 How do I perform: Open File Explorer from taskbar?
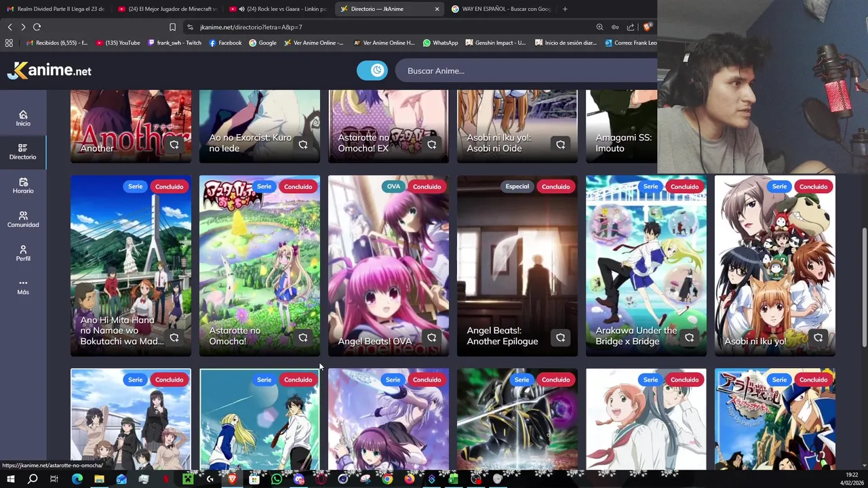(99, 479)
